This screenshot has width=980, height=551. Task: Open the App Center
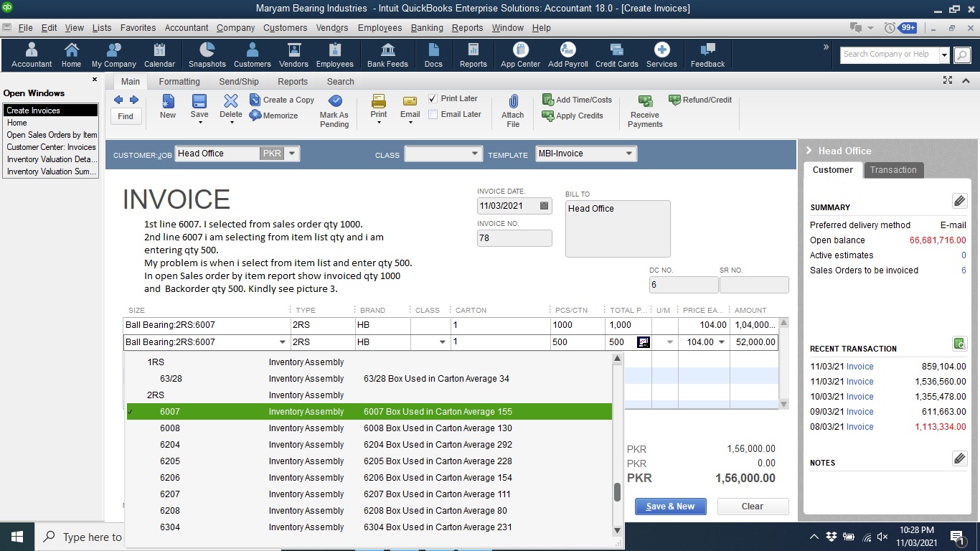pos(519,54)
